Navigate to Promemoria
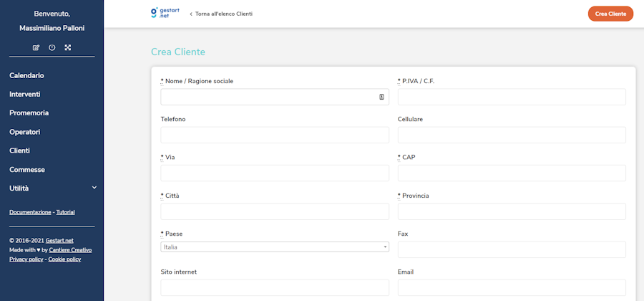Image resolution: width=644 pixels, height=301 pixels. (29, 113)
